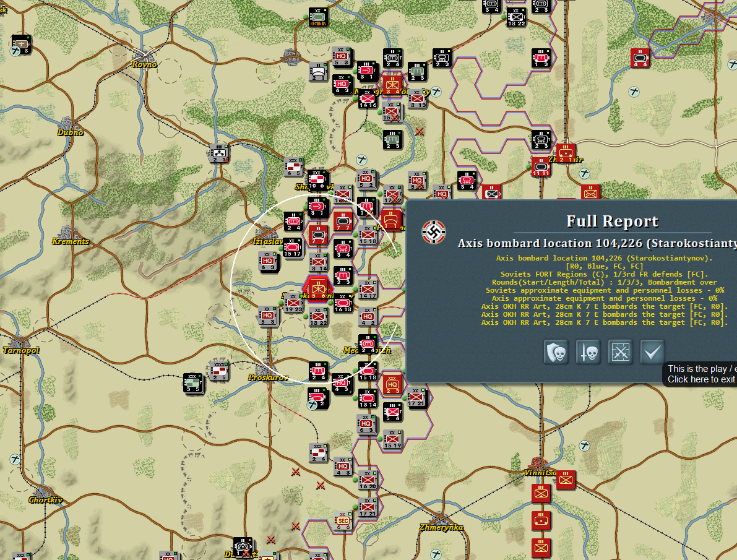Click the Chortkiv city label

coord(46,500)
